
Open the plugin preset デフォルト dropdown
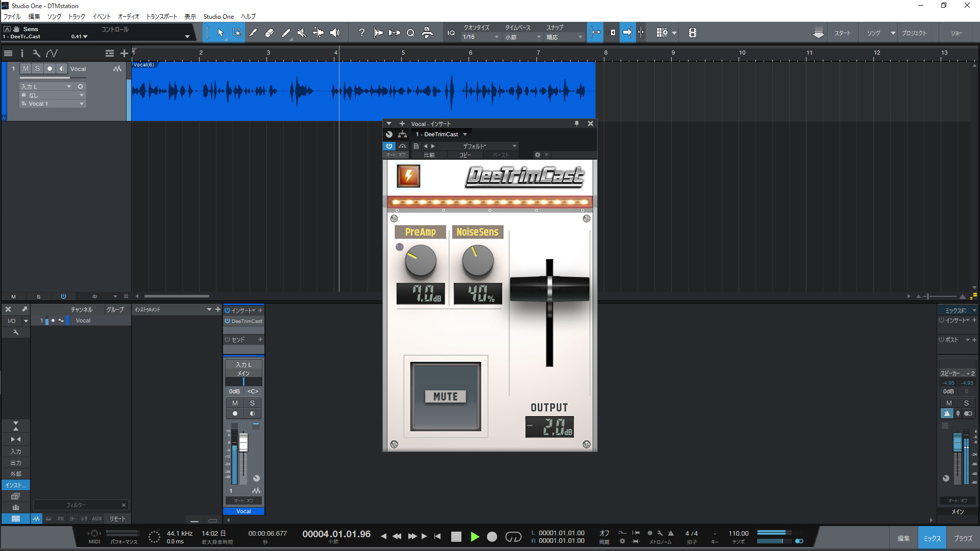478,146
